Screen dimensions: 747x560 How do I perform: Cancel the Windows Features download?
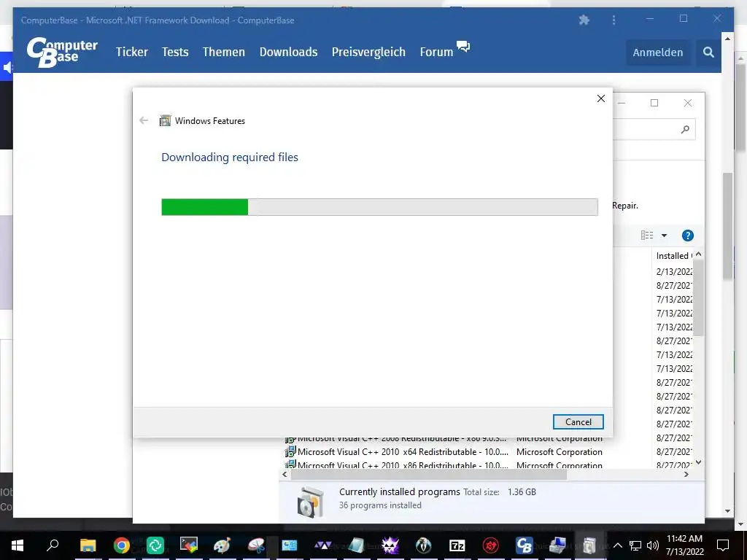click(x=578, y=422)
